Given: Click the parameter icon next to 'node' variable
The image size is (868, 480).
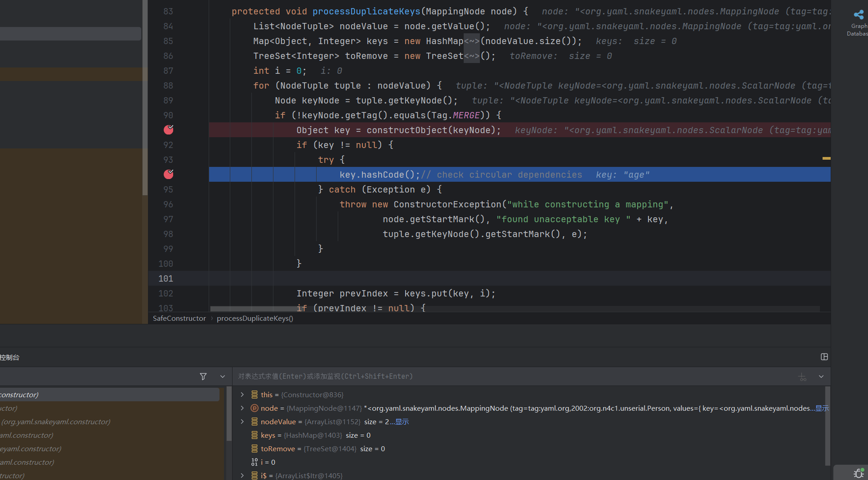Looking at the screenshot, I should (x=255, y=408).
